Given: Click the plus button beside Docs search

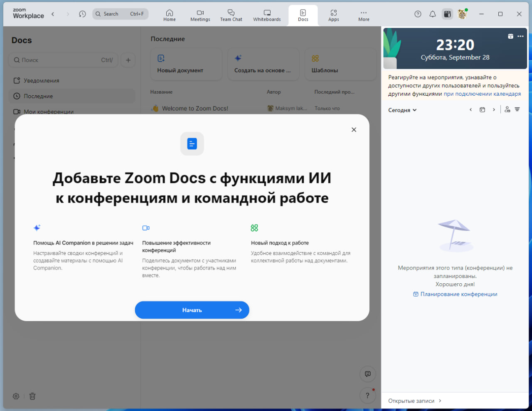Looking at the screenshot, I should (128, 60).
